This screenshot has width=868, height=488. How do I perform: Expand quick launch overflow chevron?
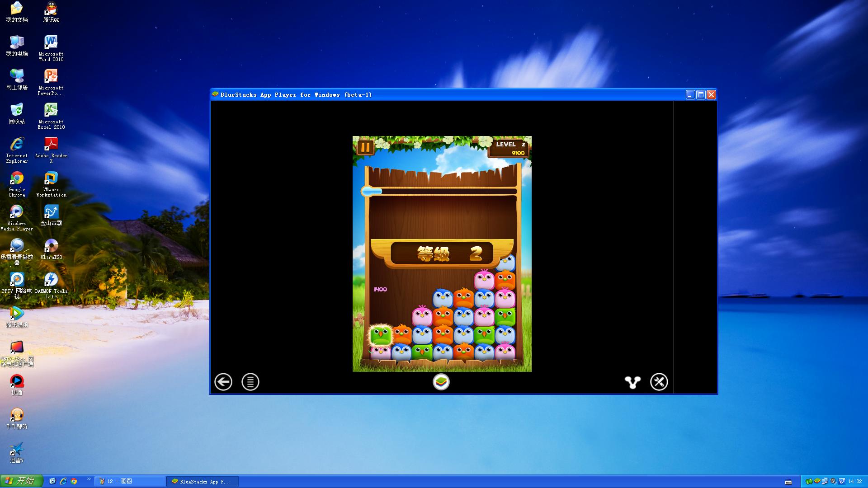(x=89, y=479)
